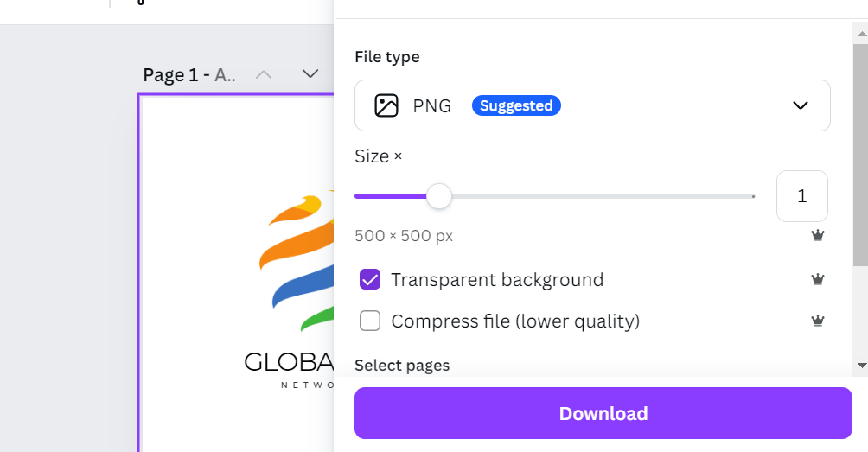Click the scroll down arrow of the download panel

pos(860,366)
